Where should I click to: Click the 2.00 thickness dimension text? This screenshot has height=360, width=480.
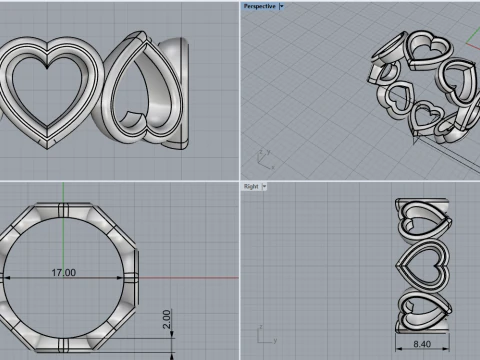click(166, 319)
